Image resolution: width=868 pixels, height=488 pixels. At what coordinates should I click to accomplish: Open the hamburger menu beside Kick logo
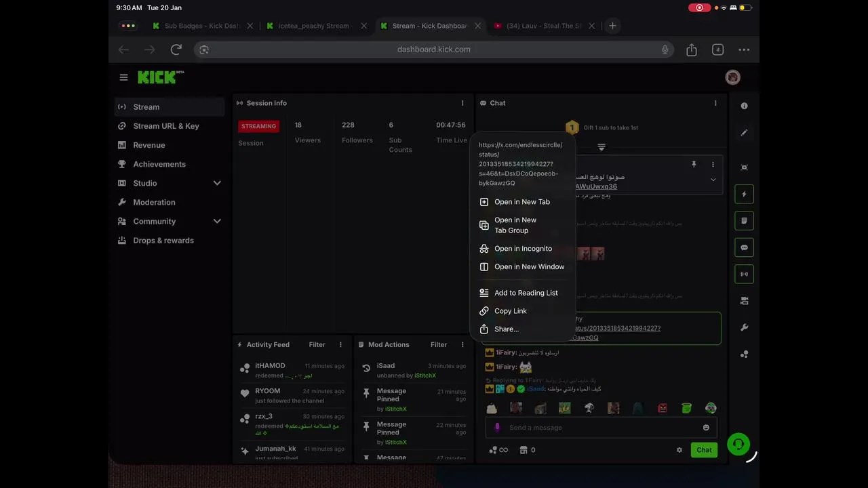tap(123, 77)
